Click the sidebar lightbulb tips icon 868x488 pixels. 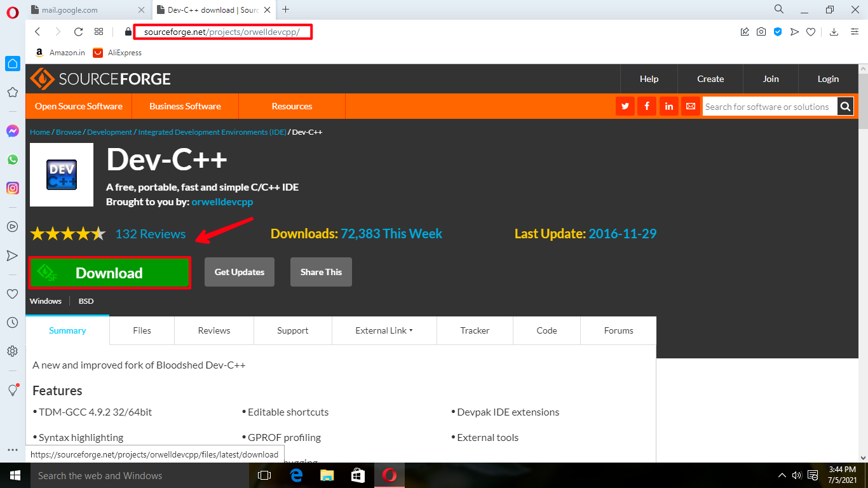(x=13, y=390)
